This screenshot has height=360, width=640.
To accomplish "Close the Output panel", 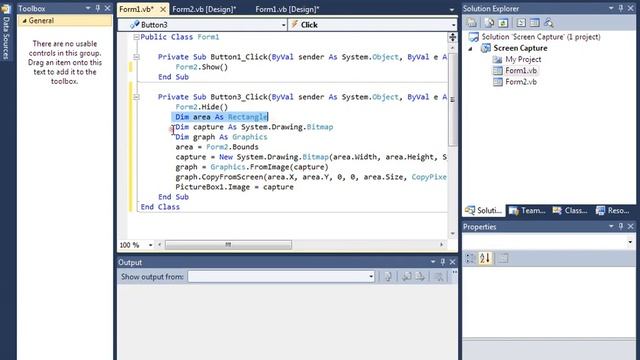I will pyautogui.click(x=452, y=262).
